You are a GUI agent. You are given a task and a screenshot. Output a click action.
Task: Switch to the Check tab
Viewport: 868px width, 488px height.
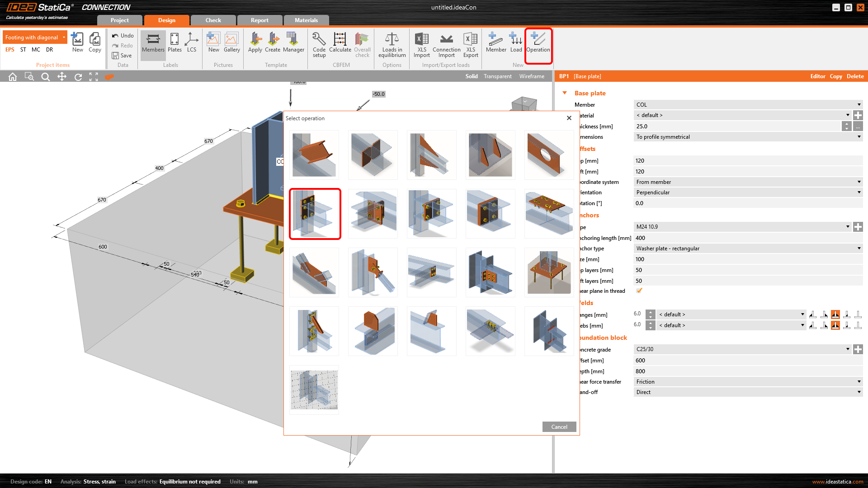213,20
